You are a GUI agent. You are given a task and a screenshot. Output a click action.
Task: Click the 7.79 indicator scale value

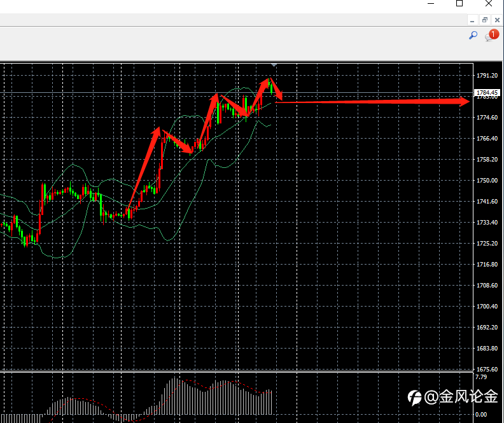point(481,377)
